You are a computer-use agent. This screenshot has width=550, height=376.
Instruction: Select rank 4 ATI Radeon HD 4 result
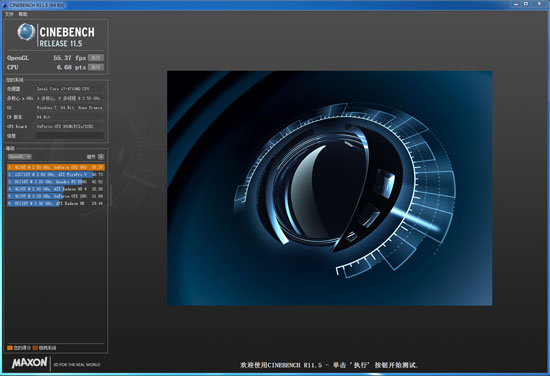point(56,189)
